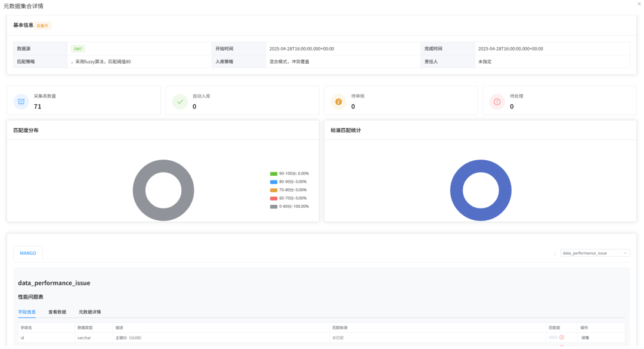The height and width of the screenshot is (349, 644).
Task: Click the 采集中 status tag
Action: pos(42,26)
